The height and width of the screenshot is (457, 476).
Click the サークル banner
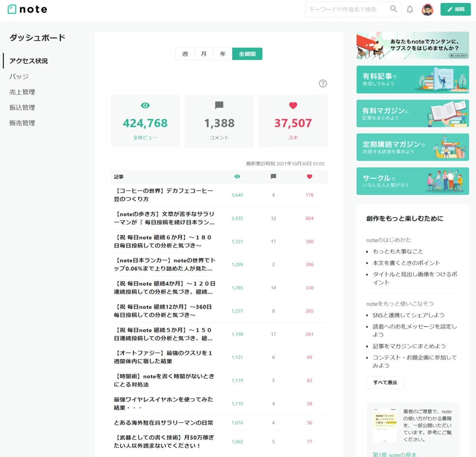tap(413, 181)
